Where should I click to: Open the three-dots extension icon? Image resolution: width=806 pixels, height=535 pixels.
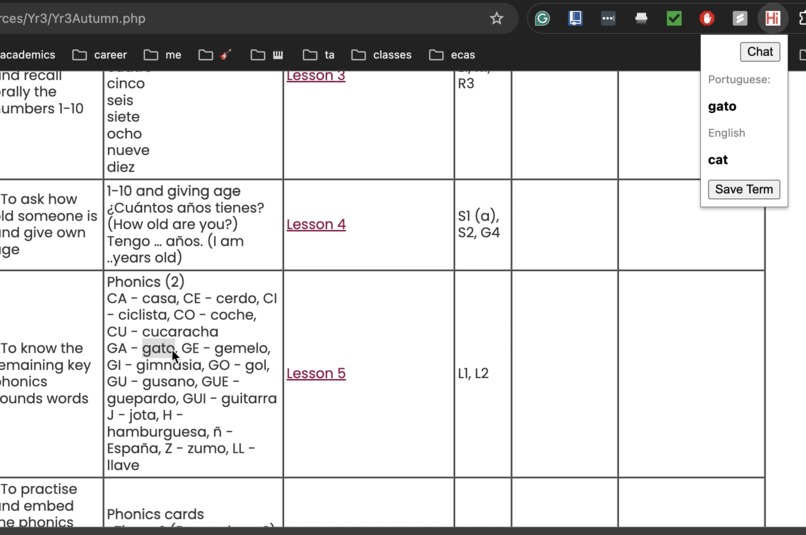608,19
